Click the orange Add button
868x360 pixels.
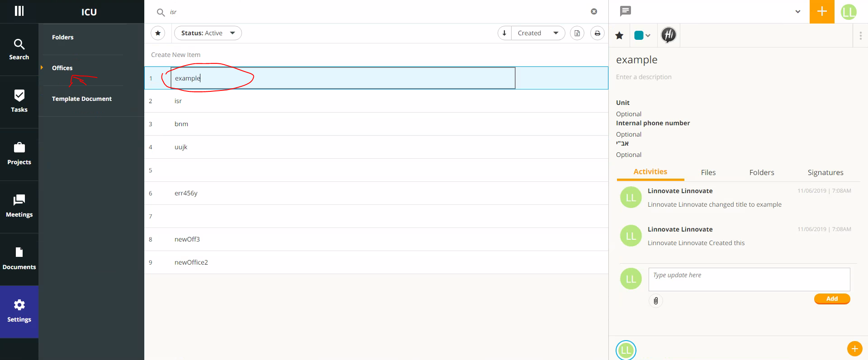pyautogui.click(x=832, y=299)
